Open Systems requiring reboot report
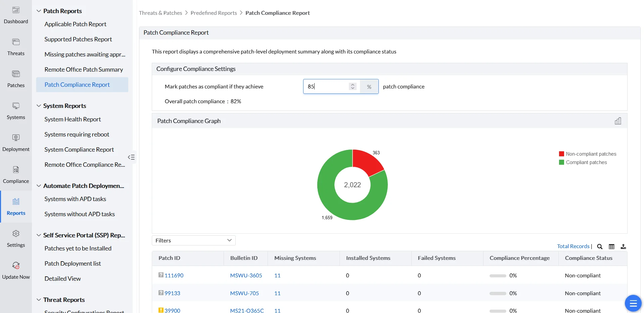This screenshot has height=313, width=644. point(77,134)
